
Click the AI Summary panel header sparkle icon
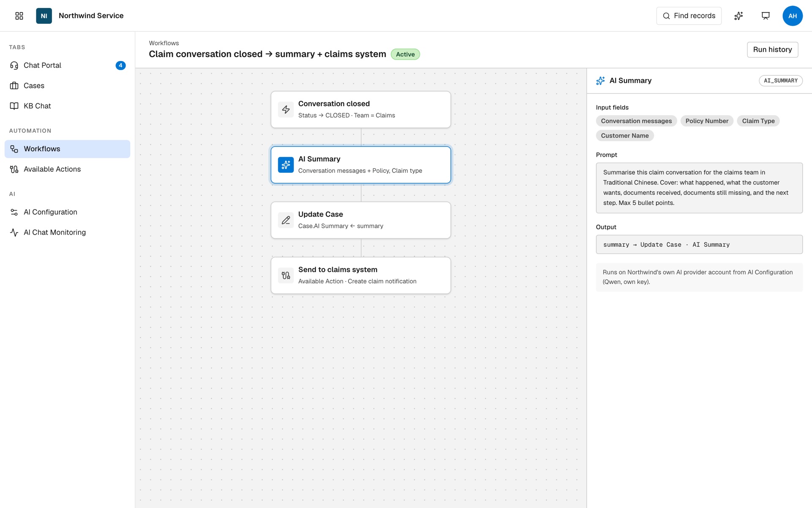(x=600, y=80)
